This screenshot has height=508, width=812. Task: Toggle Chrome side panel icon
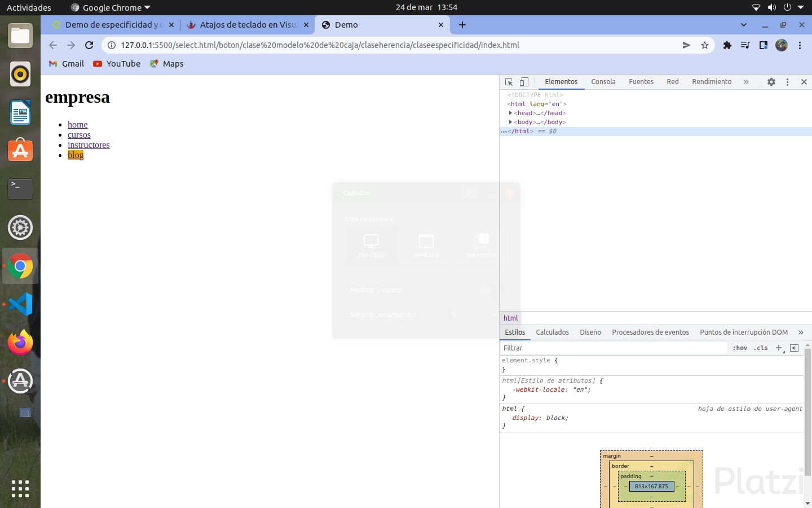(x=764, y=45)
